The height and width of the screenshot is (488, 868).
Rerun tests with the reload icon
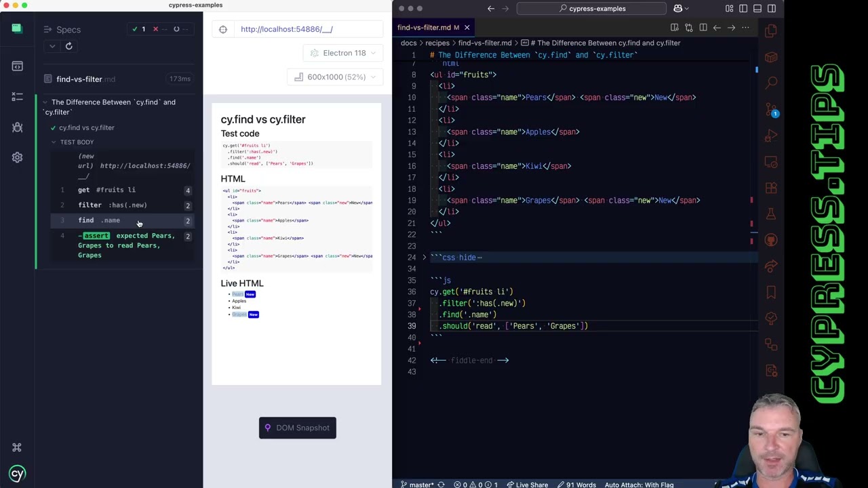click(x=68, y=46)
